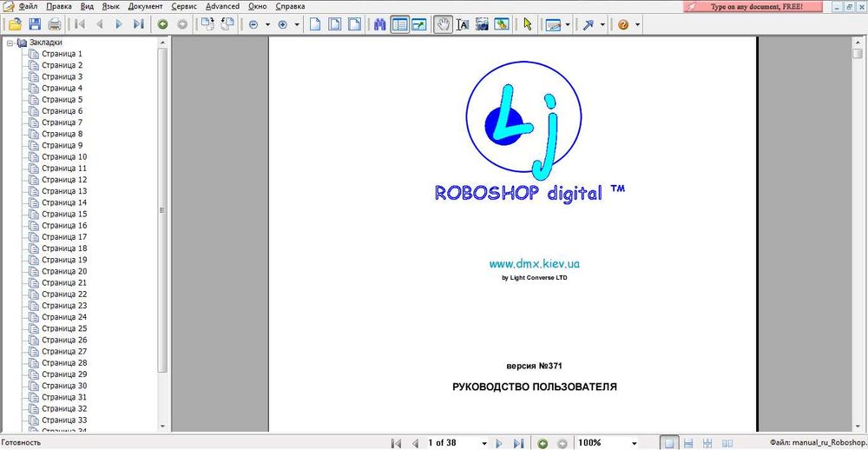Image resolution: width=868 pixels, height=450 pixels.
Task: Select the Snapshot camera tool
Action: [482, 24]
